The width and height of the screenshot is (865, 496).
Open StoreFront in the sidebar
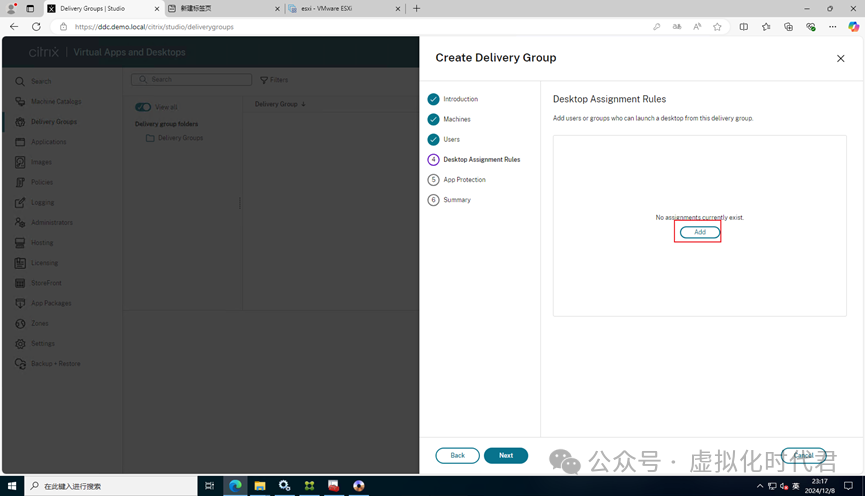click(x=38, y=283)
